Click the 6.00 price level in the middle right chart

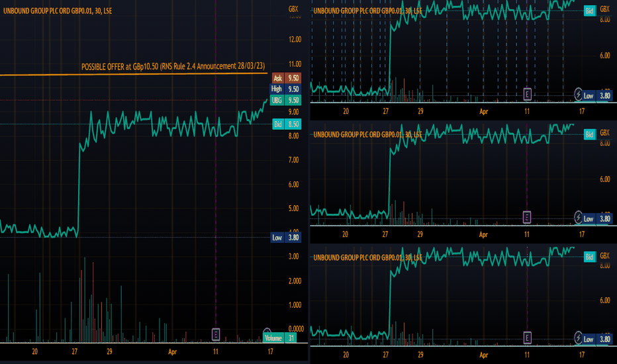pyautogui.click(x=605, y=179)
